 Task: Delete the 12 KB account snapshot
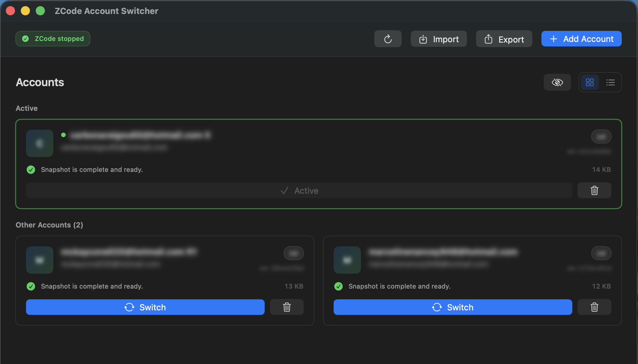[594, 307]
